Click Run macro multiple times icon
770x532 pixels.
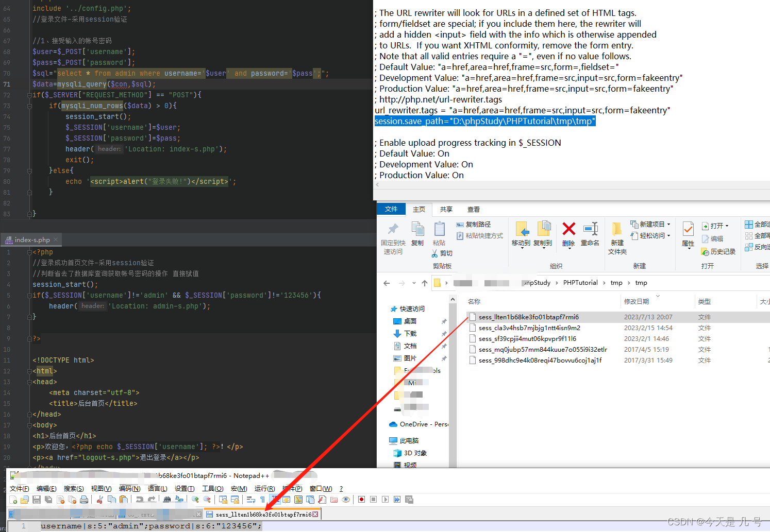397,500
